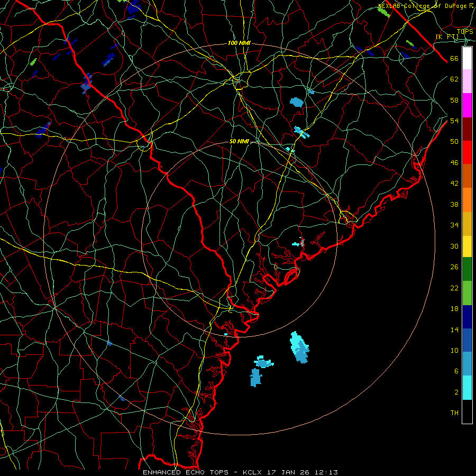Click the 'TH' threshold legend label

pos(454,413)
